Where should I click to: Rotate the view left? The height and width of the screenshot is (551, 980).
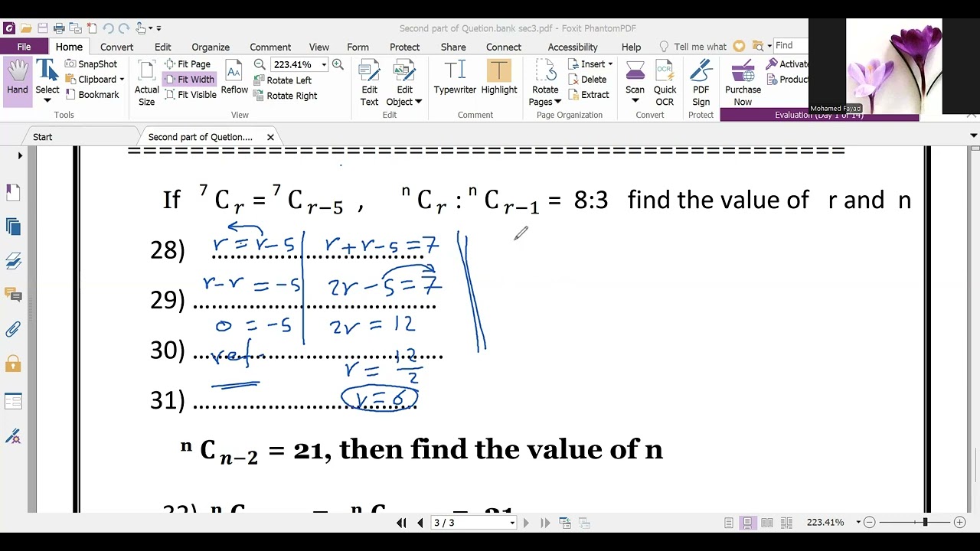click(x=282, y=80)
